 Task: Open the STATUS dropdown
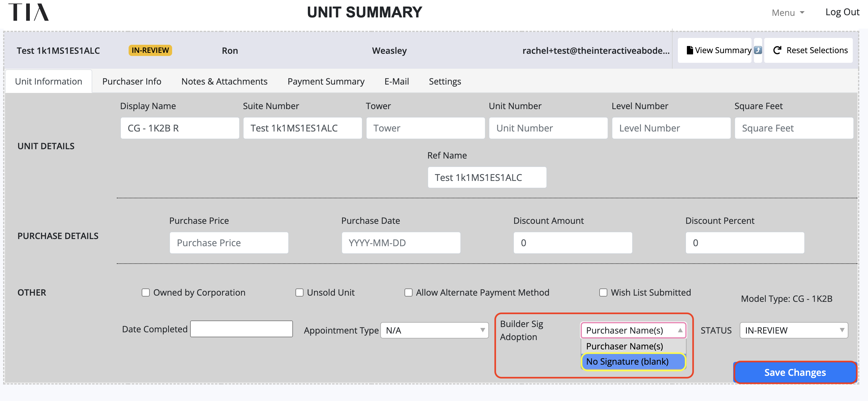click(x=794, y=330)
